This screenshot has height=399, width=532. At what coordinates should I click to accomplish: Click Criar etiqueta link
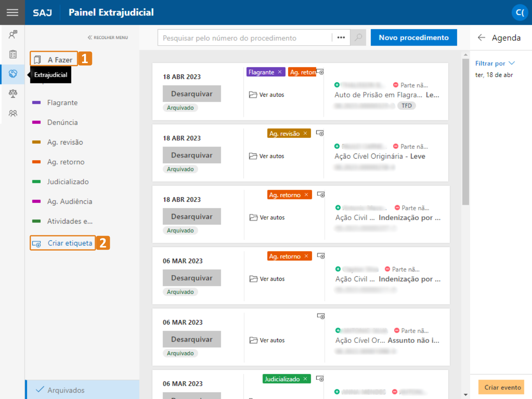click(63, 243)
